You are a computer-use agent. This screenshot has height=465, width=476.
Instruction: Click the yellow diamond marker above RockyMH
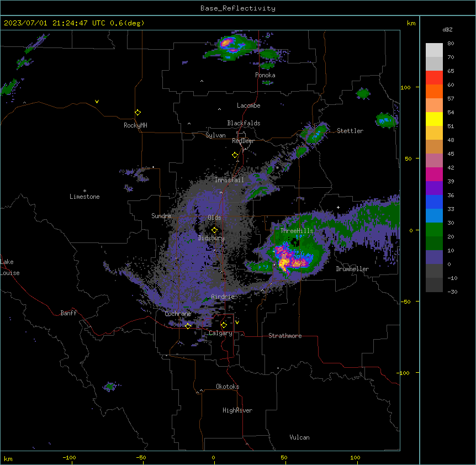138,112
